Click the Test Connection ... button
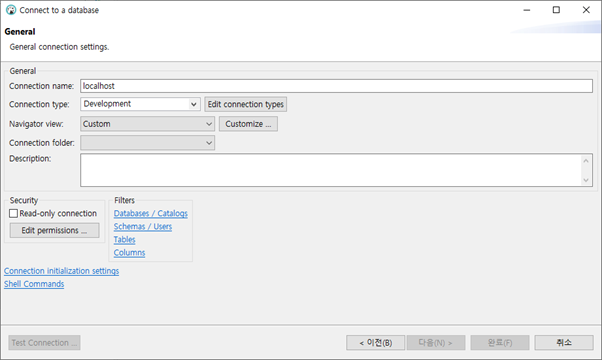 [x=45, y=343]
